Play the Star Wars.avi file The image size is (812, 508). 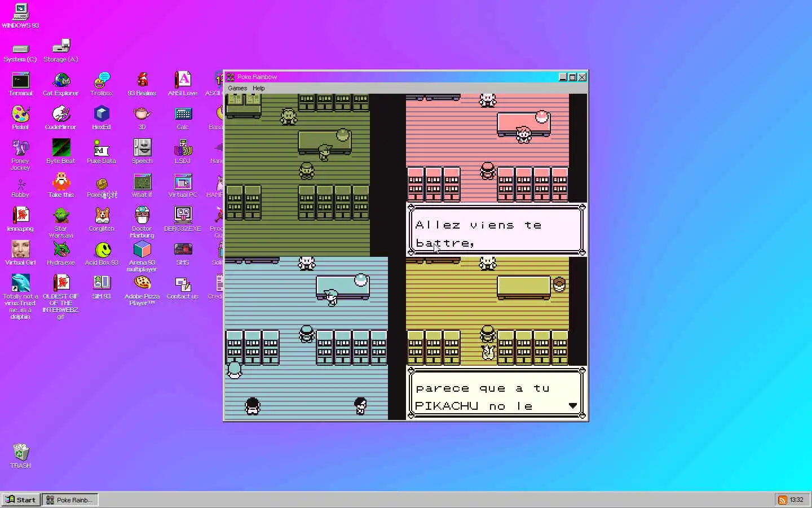(61, 223)
